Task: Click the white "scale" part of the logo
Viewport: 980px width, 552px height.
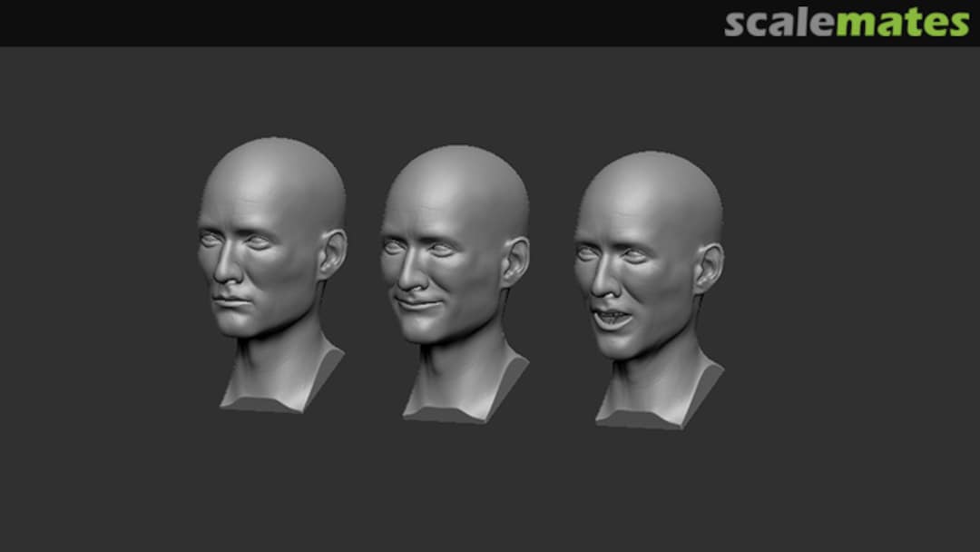Action: coord(779,24)
